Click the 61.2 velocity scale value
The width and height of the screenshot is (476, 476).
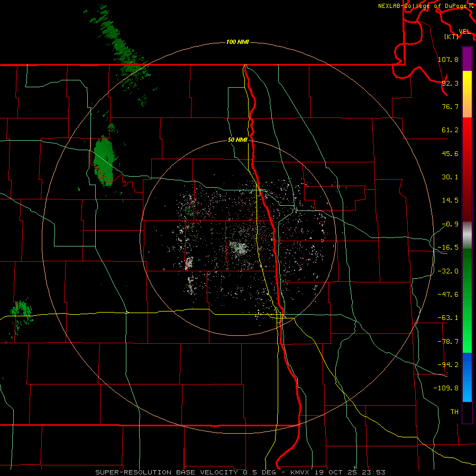point(450,130)
